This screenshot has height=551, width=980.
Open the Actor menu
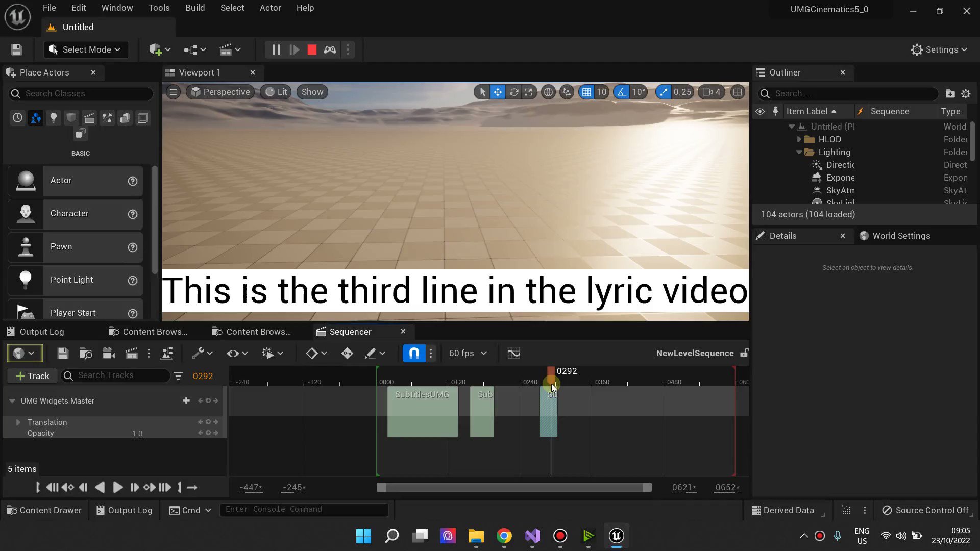270,8
